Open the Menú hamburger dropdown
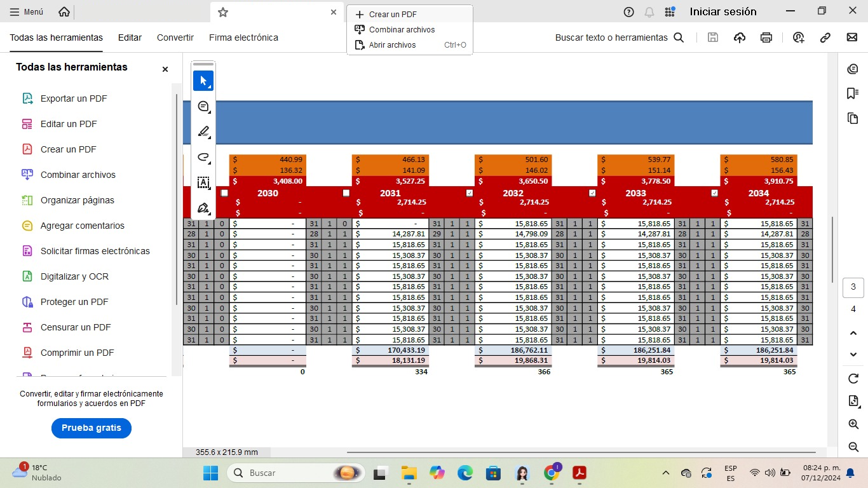The height and width of the screenshot is (488, 868). [27, 12]
